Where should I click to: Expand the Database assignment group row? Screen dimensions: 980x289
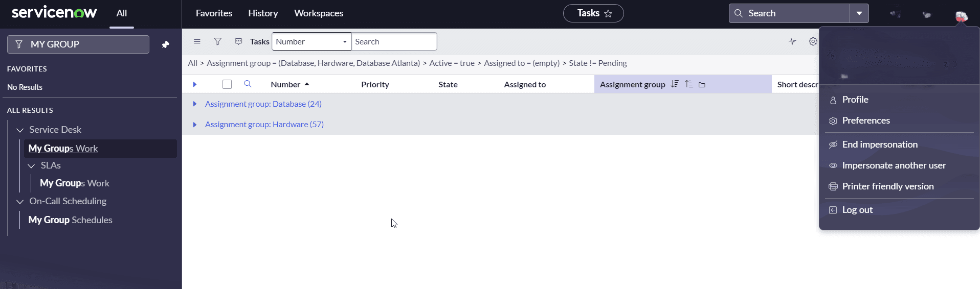[195, 104]
